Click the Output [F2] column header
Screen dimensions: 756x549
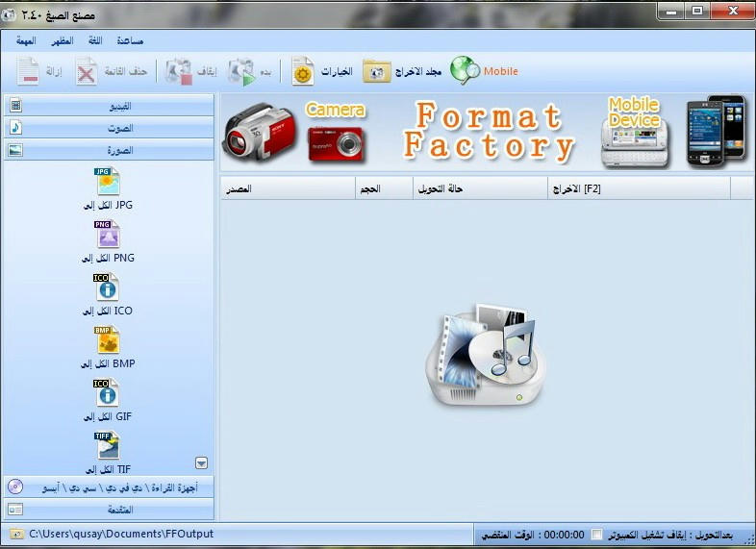[x=639, y=188]
